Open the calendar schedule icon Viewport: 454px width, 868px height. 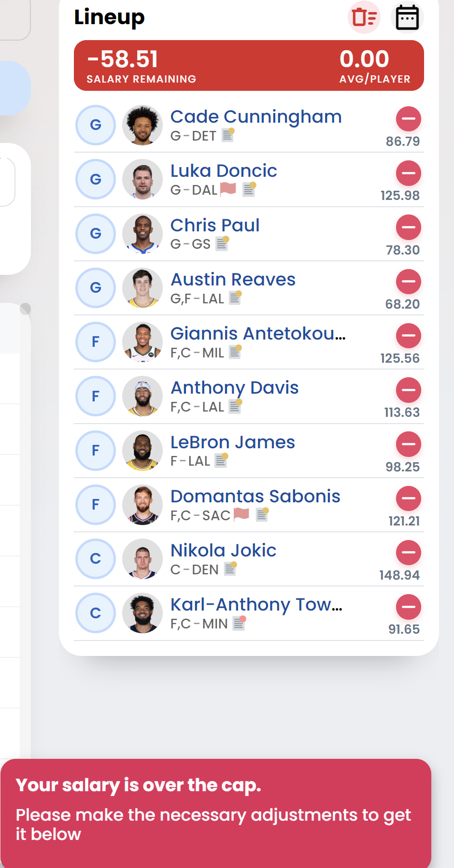pyautogui.click(x=407, y=18)
